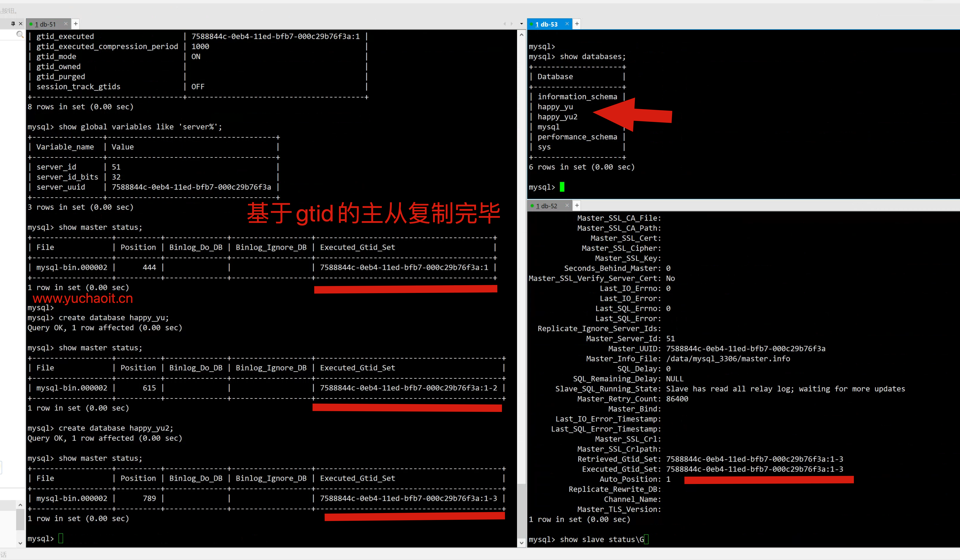The width and height of the screenshot is (960, 560).
Task: Focus the db-53 mysql prompt cursor
Action: pyautogui.click(x=562, y=187)
